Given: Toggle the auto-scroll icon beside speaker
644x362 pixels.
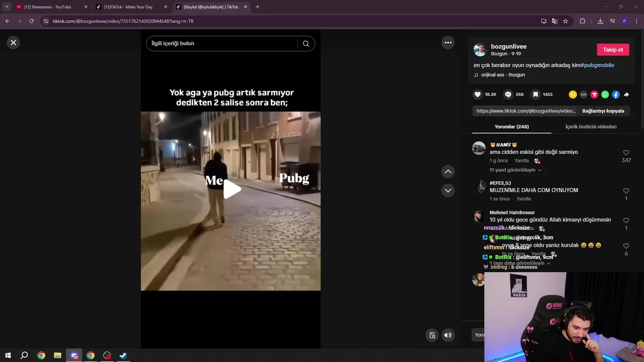Looking at the screenshot, I should tap(432, 335).
